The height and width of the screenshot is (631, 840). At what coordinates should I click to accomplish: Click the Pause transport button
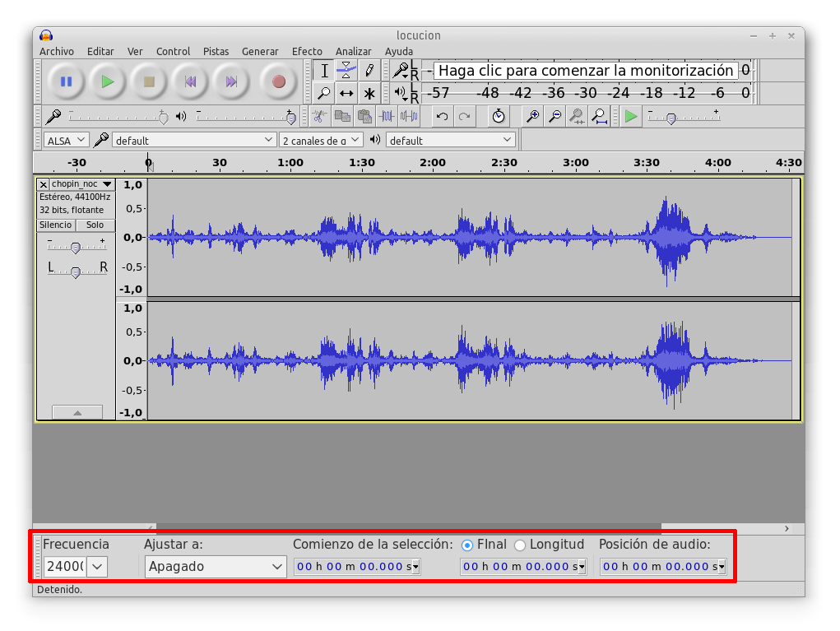tap(67, 81)
